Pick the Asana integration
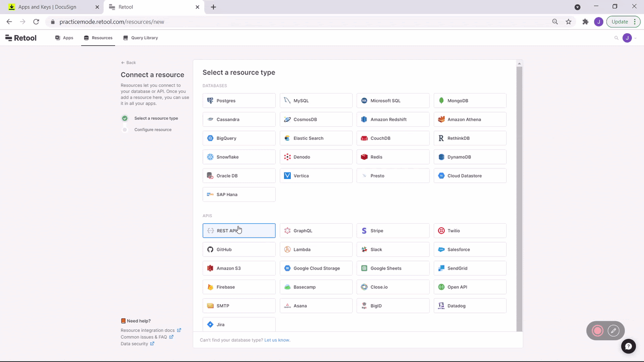644x362 pixels. click(316, 306)
